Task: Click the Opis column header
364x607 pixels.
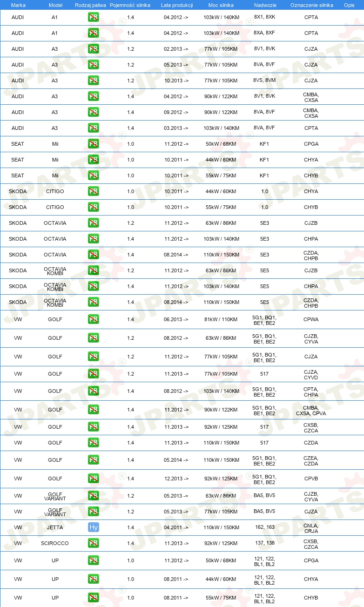Action: (349, 5)
